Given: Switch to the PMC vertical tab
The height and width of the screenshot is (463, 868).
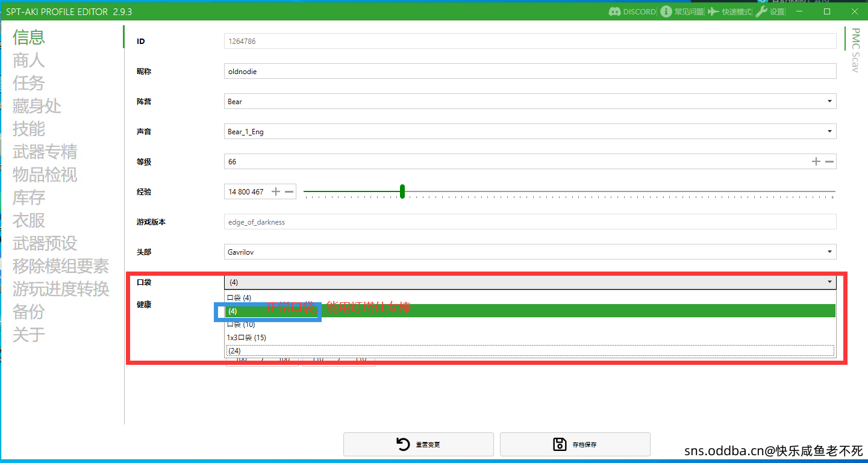Looking at the screenshot, I should pos(855,39).
